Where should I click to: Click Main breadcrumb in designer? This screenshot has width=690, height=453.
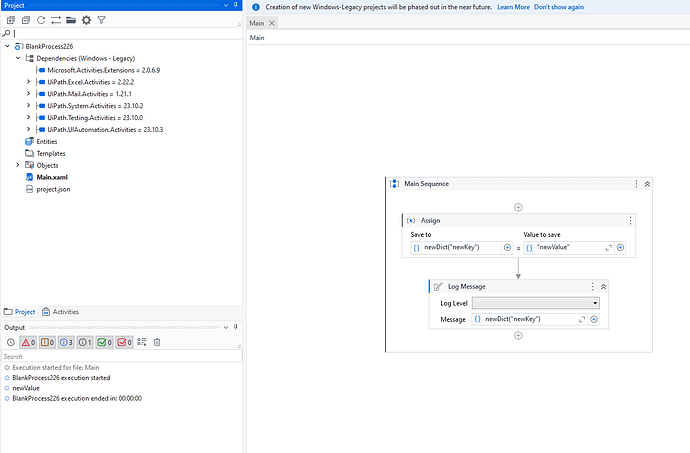(257, 38)
